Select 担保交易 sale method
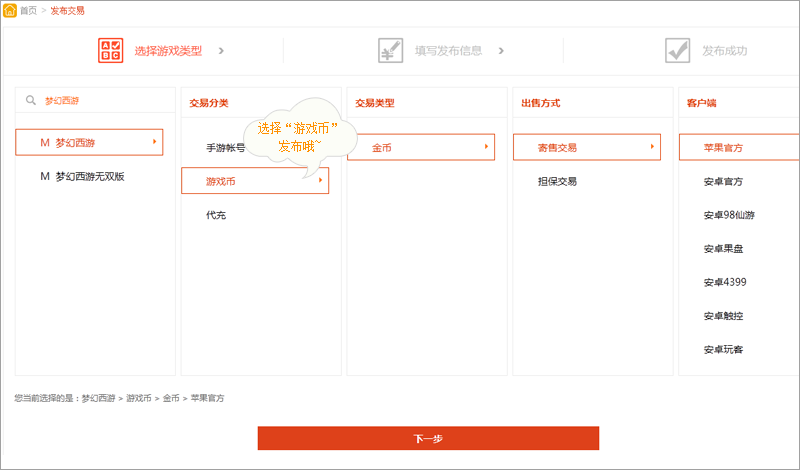 557,181
